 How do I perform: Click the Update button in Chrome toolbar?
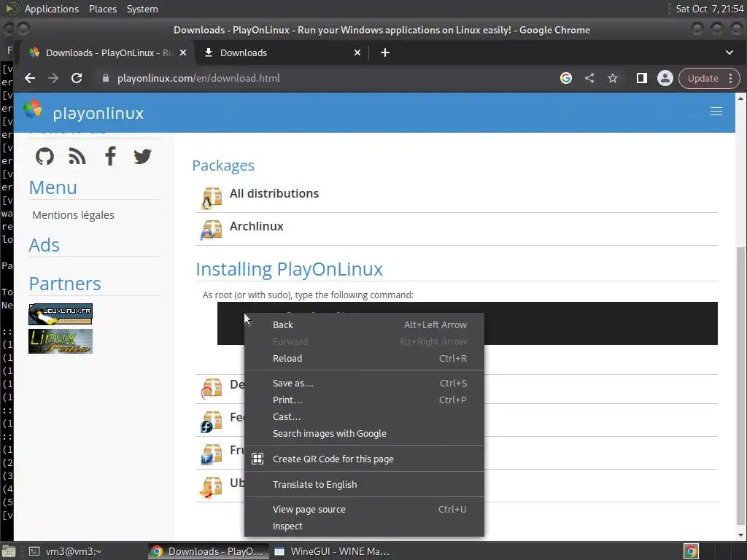click(703, 78)
